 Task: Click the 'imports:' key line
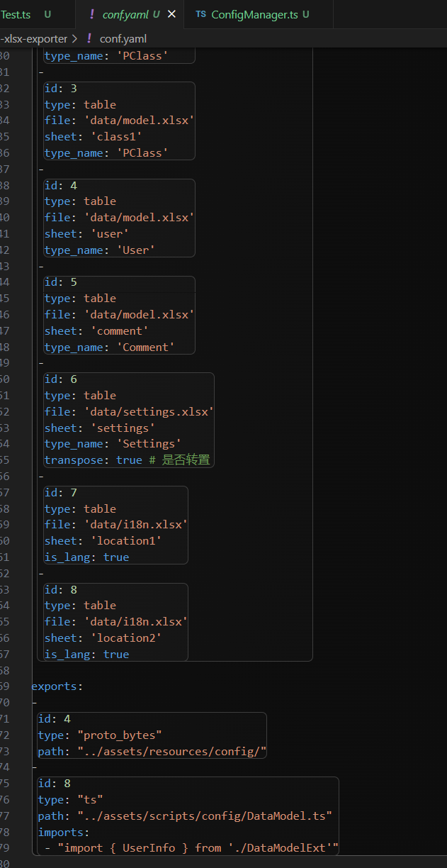click(x=64, y=833)
